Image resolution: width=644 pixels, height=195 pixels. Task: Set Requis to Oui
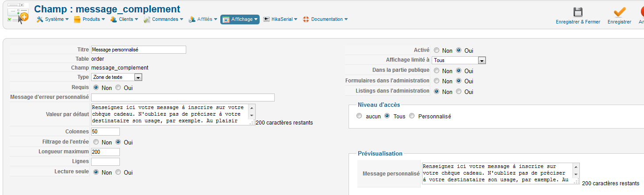pos(118,88)
